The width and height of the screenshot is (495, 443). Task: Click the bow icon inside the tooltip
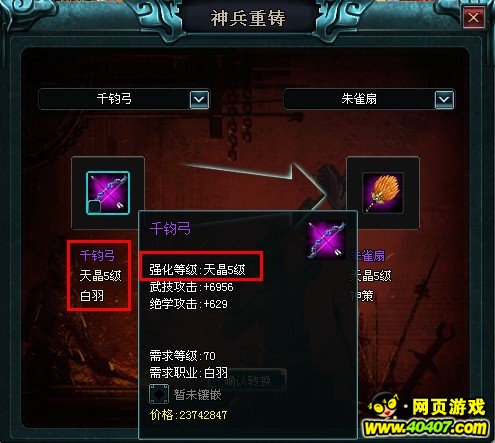pos(326,240)
